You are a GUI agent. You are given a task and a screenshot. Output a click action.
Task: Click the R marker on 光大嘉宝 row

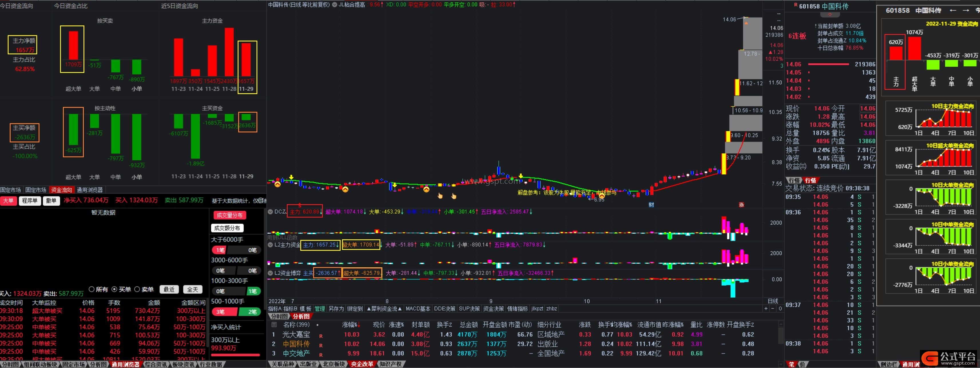(321, 336)
